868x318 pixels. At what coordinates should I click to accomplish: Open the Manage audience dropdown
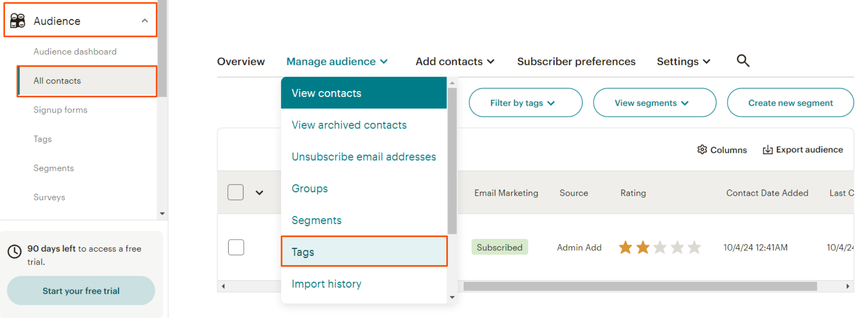pyautogui.click(x=337, y=62)
